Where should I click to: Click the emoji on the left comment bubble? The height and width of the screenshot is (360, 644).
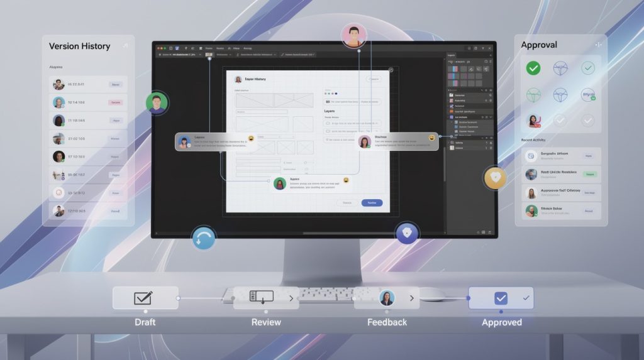click(251, 139)
